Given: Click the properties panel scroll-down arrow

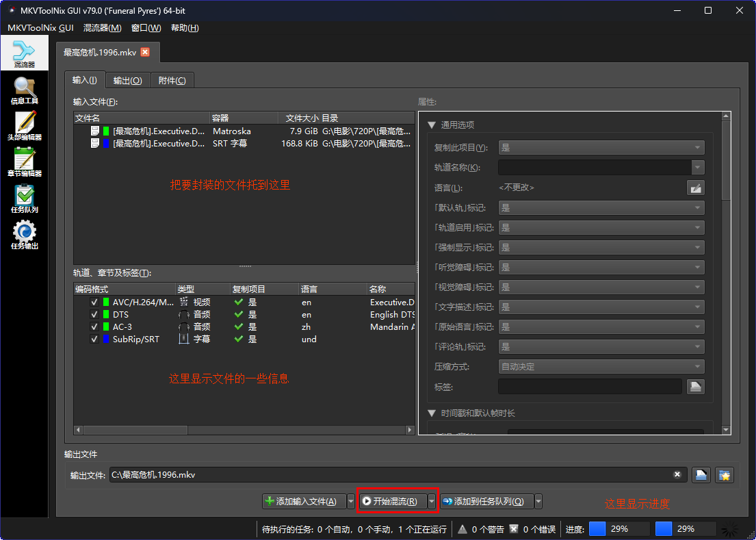Looking at the screenshot, I should coord(726,430).
